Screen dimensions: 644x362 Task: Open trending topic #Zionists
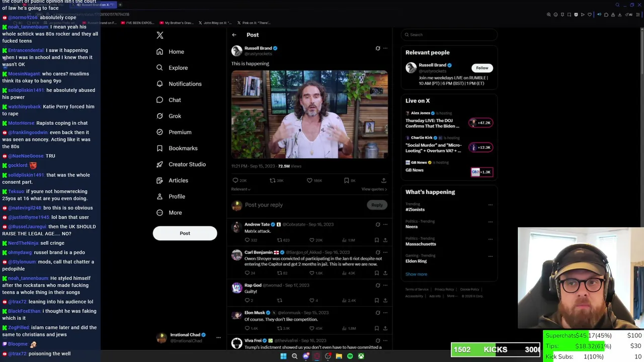pyautogui.click(x=415, y=210)
